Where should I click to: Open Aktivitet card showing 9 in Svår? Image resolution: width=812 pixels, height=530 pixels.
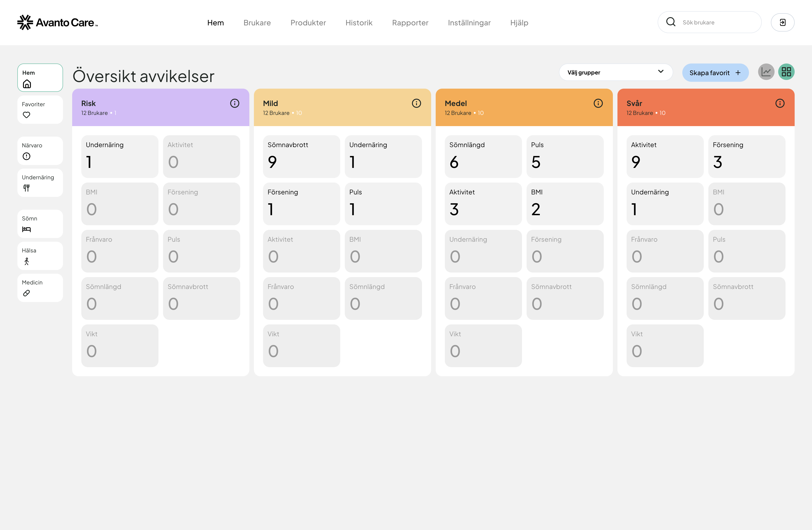tap(665, 157)
